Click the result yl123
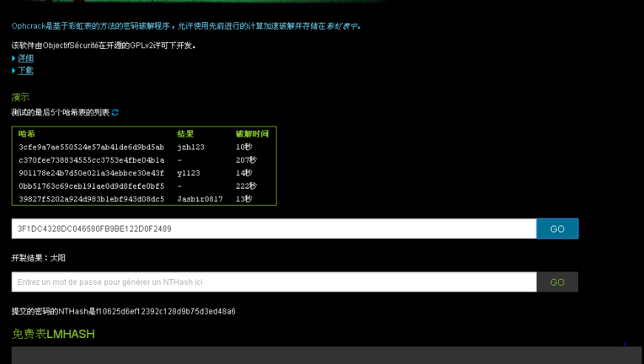The image size is (644, 364). click(x=189, y=173)
